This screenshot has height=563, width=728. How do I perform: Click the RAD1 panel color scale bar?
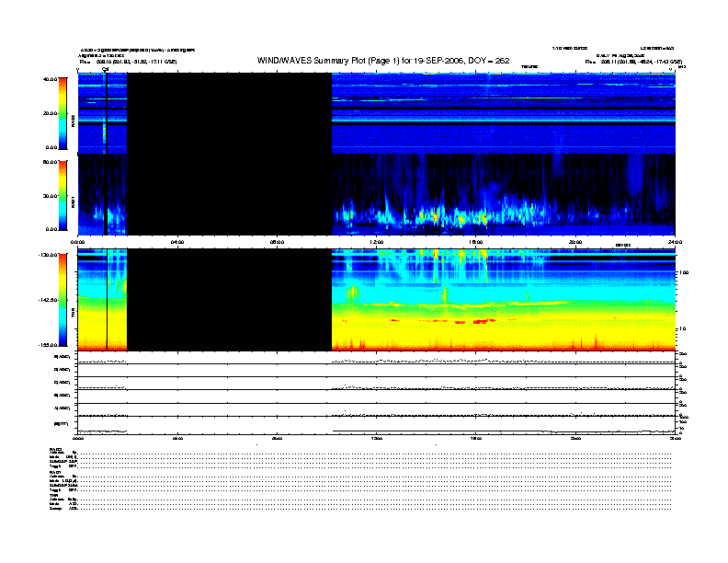(x=63, y=195)
